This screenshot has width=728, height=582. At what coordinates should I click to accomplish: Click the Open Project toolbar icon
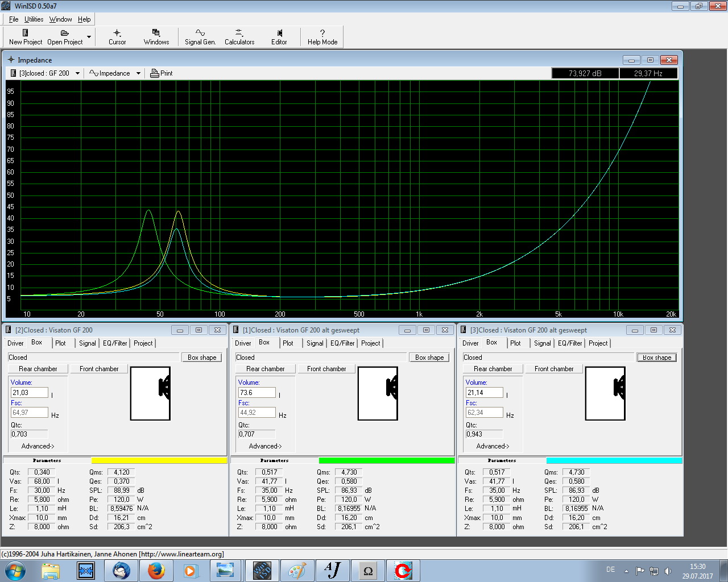[65, 37]
